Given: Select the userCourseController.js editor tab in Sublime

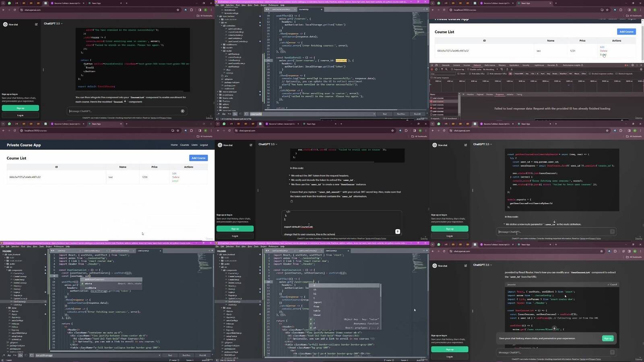Looking at the screenshot, I should (x=281, y=9).
